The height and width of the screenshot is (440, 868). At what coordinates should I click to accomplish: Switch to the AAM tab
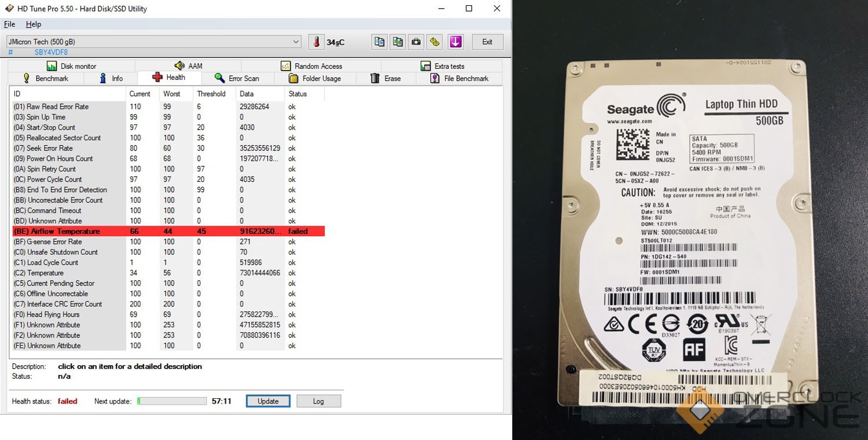188,66
